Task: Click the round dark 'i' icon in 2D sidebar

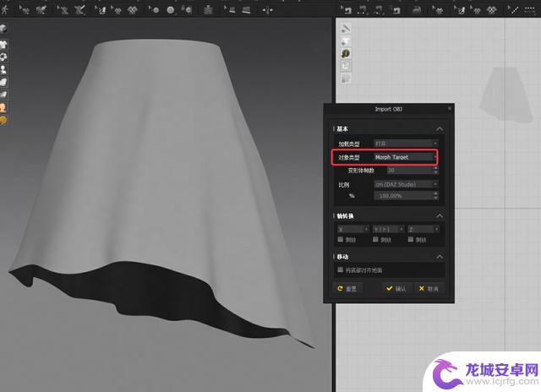Action: 346,53
